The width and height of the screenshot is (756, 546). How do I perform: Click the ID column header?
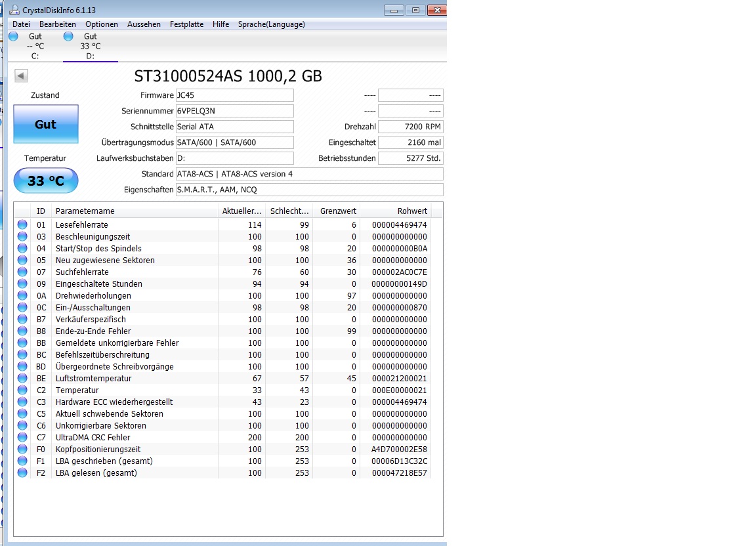(41, 211)
